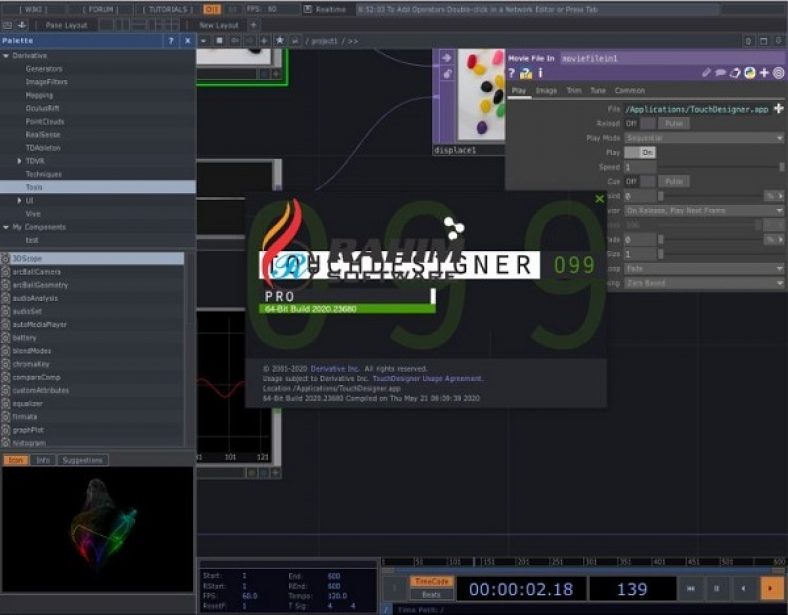The width and height of the screenshot is (788, 615).
Task: Open the comment bubble icon in parameter header
Action: (x=720, y=73)
